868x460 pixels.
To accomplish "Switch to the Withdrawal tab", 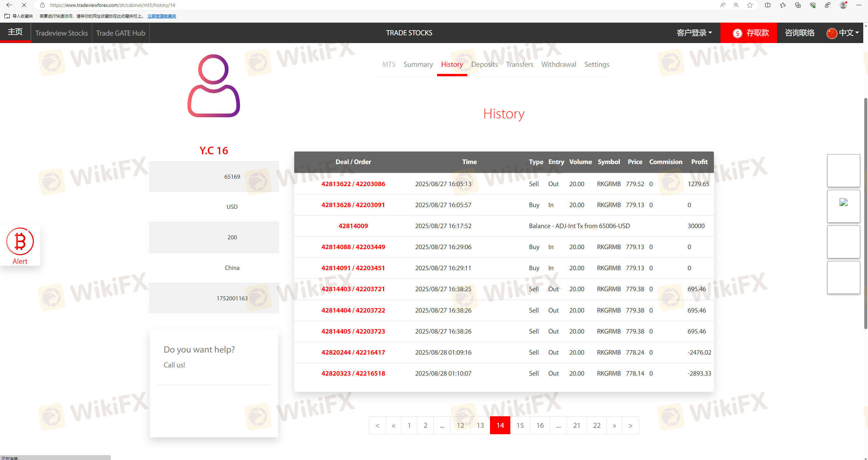I will pos(559,64).
